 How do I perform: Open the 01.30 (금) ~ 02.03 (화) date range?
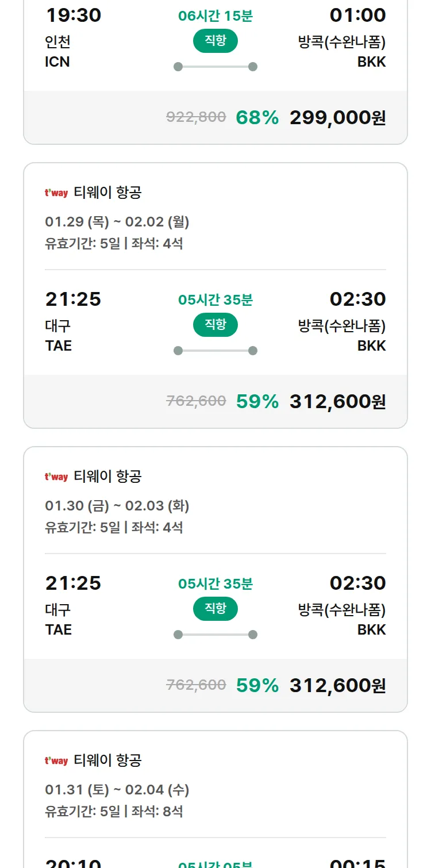117,506
